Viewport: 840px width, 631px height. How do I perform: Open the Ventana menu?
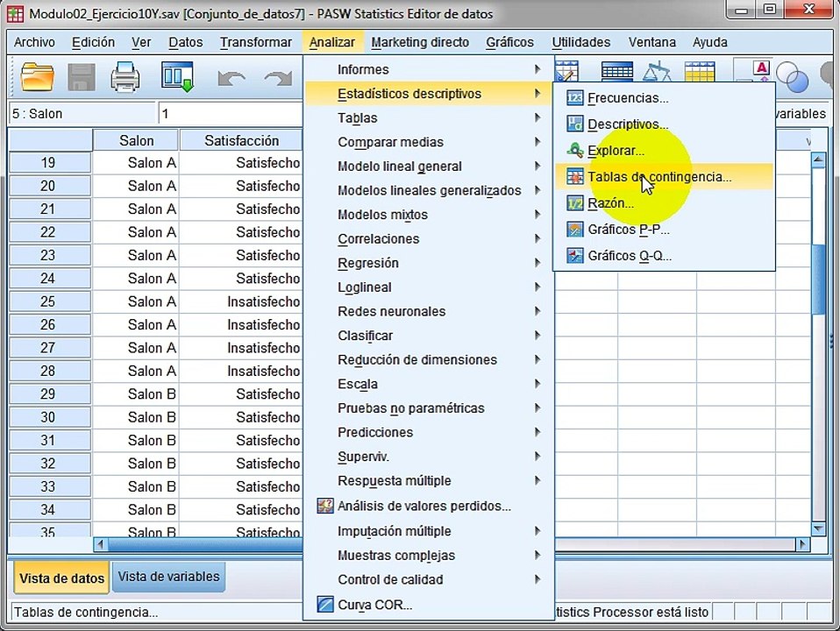(652, 42)
